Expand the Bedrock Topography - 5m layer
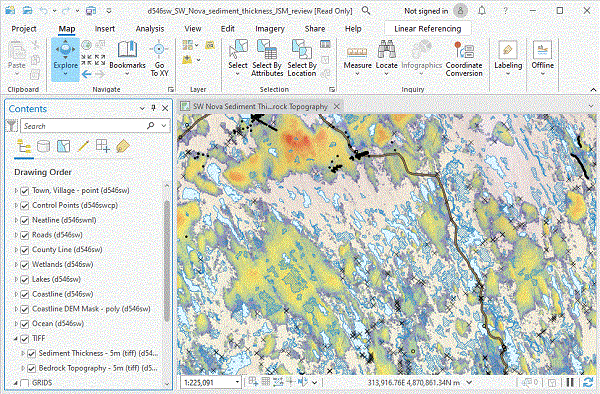600x394 pixels. 23,368
